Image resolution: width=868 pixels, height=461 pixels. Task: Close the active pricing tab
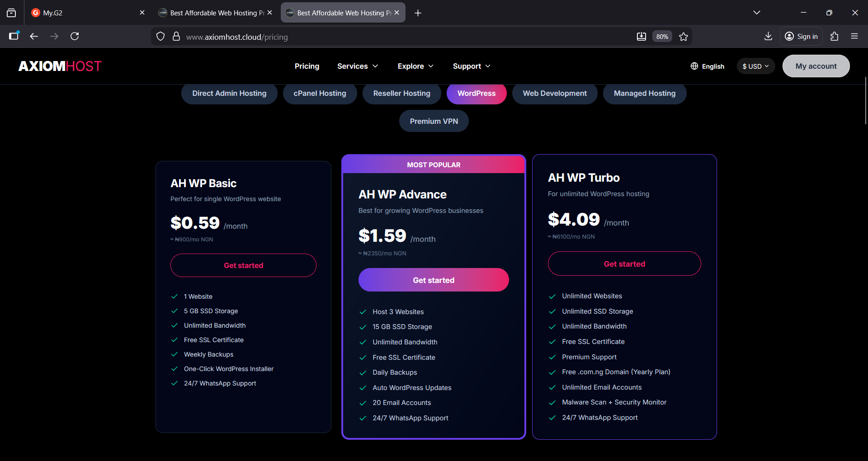(396, 13)
